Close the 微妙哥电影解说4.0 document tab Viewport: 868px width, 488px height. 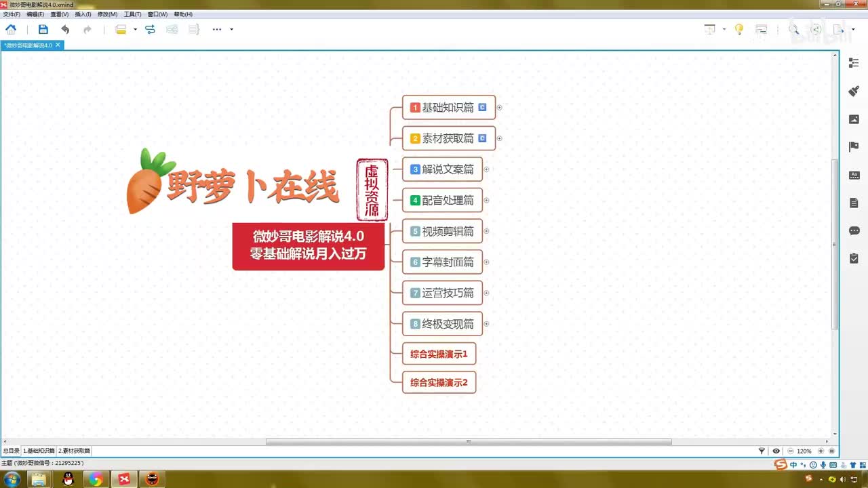tap(58, 45)
